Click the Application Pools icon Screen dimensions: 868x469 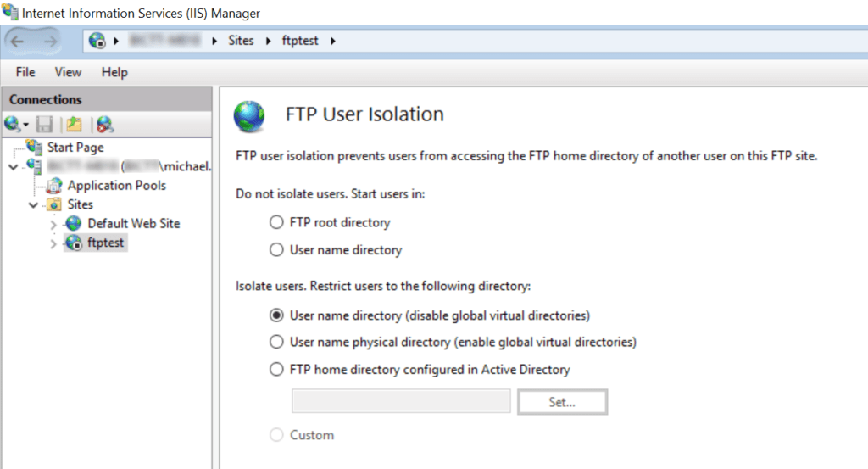click(54, 186)
